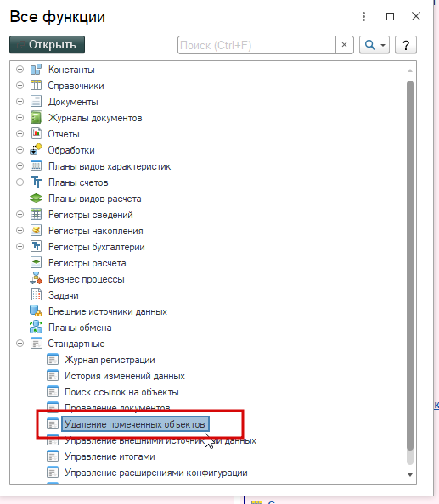Expand the Справочники node
This screenshot has width=439, height=504.
[x=20, y=86]
